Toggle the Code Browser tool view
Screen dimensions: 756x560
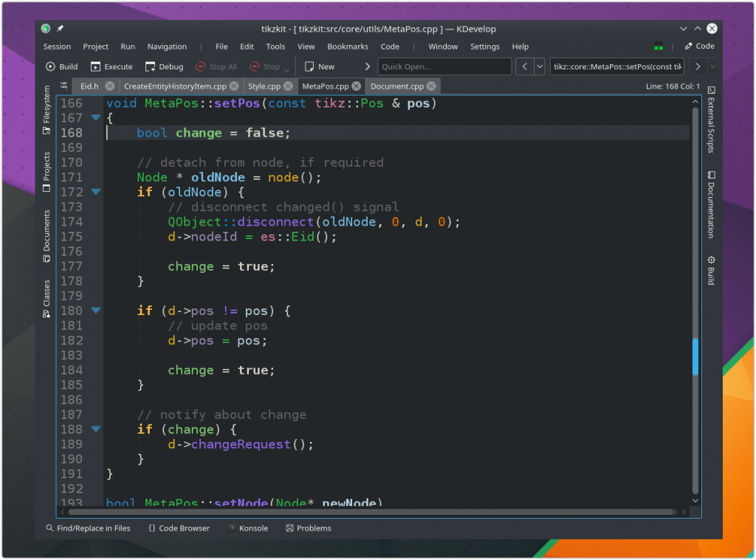tap(179, 528)
